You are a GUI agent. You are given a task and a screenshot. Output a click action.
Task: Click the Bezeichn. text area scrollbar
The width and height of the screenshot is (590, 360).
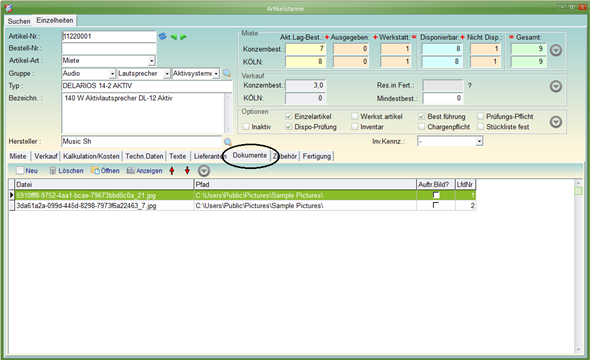tap(228, 113)
